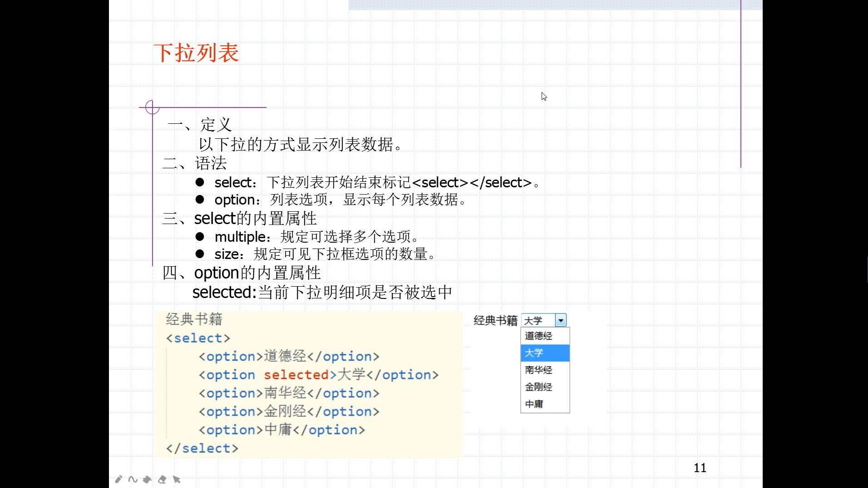The image size is (868, 488).
Task: Click heading 一、定义
Action: (200, 124)
